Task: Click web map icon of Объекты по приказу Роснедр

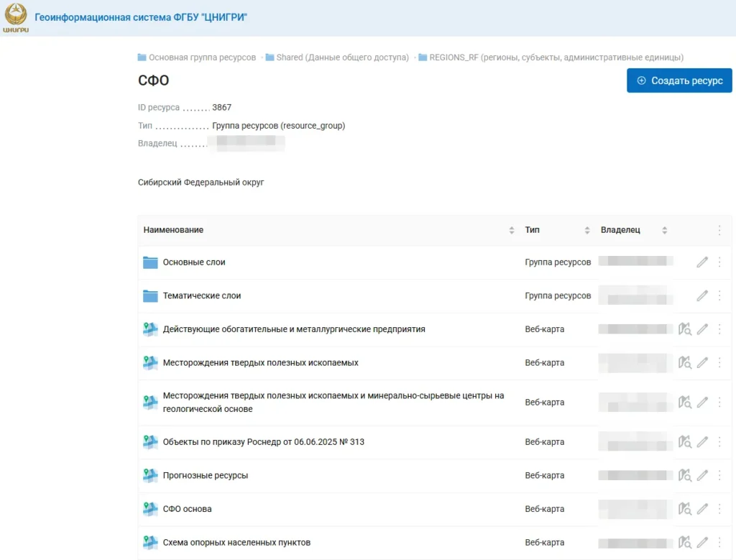Action: click(150, 441)
